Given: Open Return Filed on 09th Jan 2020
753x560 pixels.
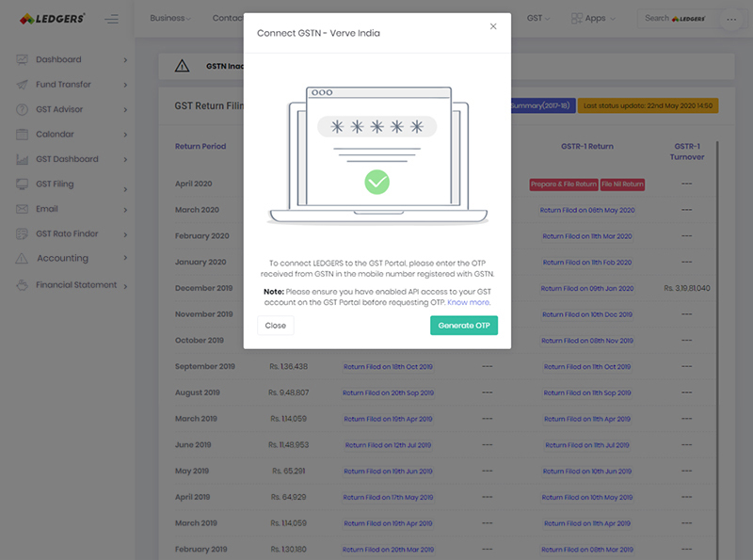Looking at the screenshot, I should point(587,289).
